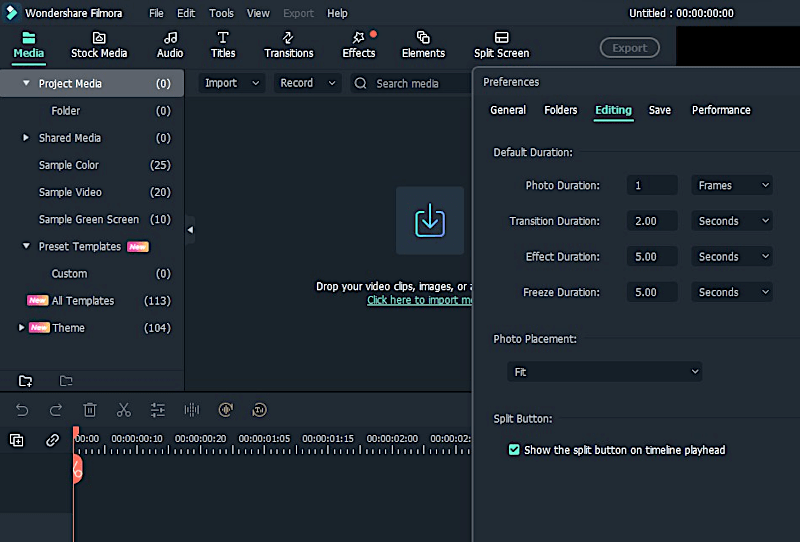Switch to Folders preferences tab
The image size is (800, 542).
561,110
